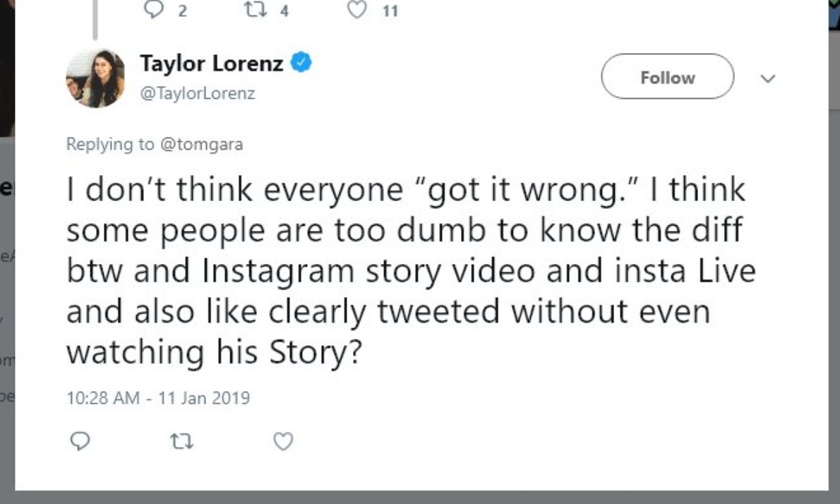840x504 pixels.
Task: Click the like count 11 on the parent tweet
Action: (390, 11)
